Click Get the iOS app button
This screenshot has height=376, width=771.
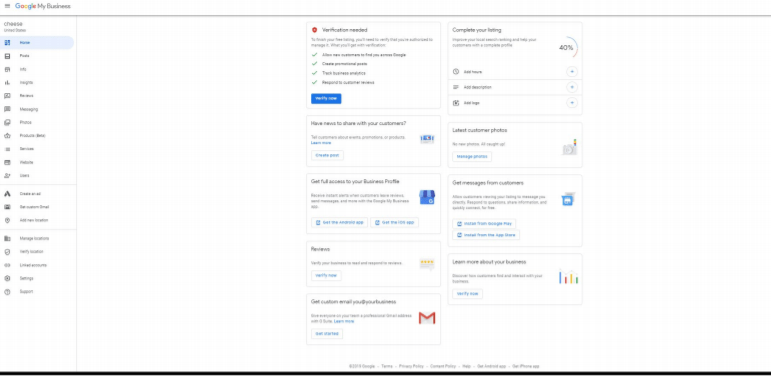click(x=394, y=222)
